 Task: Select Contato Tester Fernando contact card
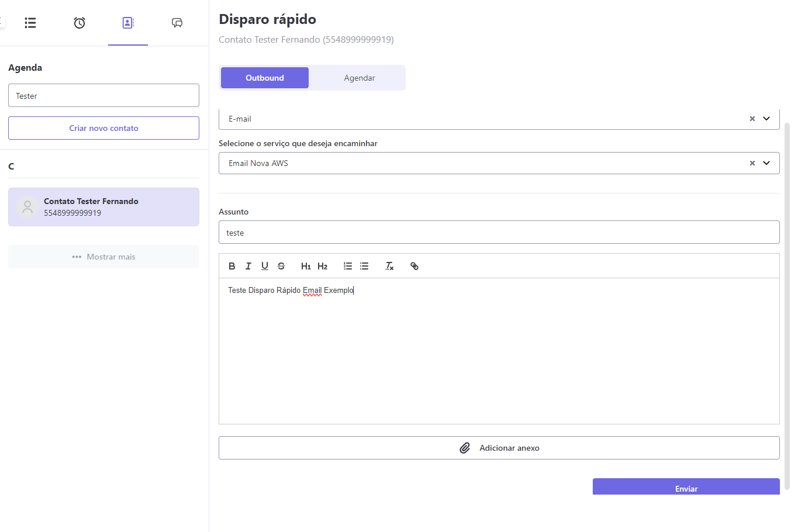103,207
